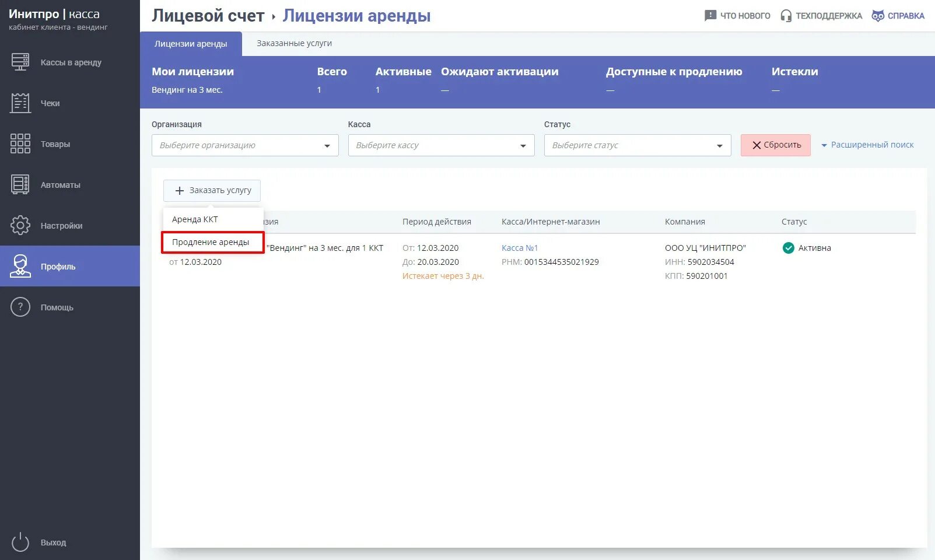Open the Кассы в аренду section icon

click(x=20, y=62)
